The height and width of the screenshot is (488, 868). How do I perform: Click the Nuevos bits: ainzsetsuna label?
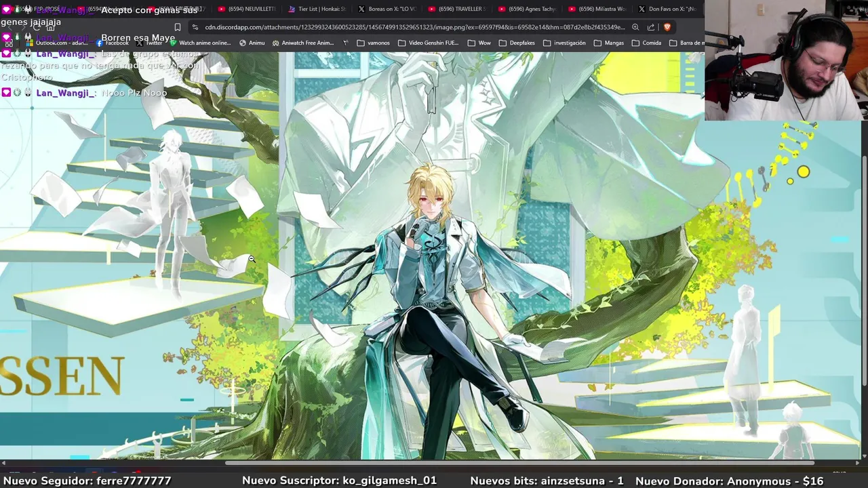point(547,481)
